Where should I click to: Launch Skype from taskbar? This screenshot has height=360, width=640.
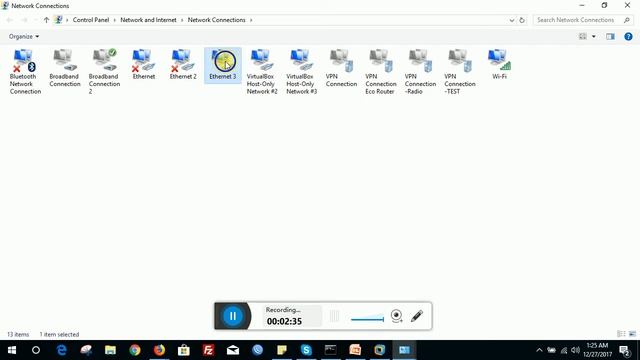[x=306, y=350]
